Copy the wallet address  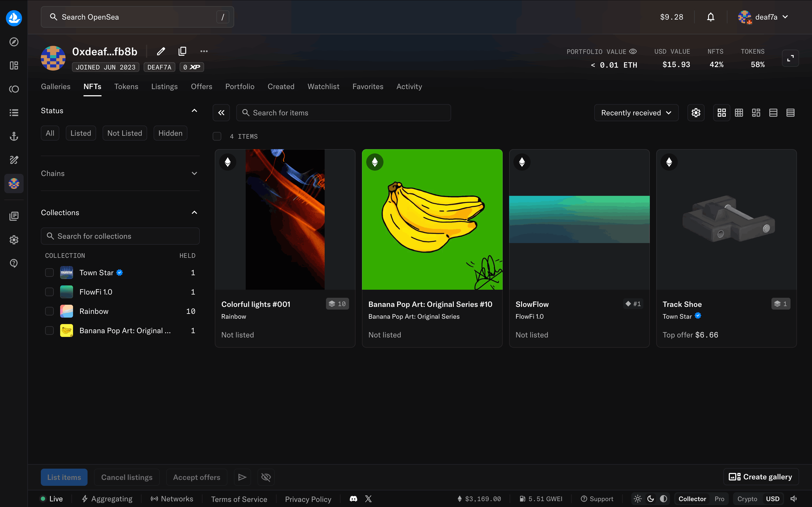pos(182,51)
